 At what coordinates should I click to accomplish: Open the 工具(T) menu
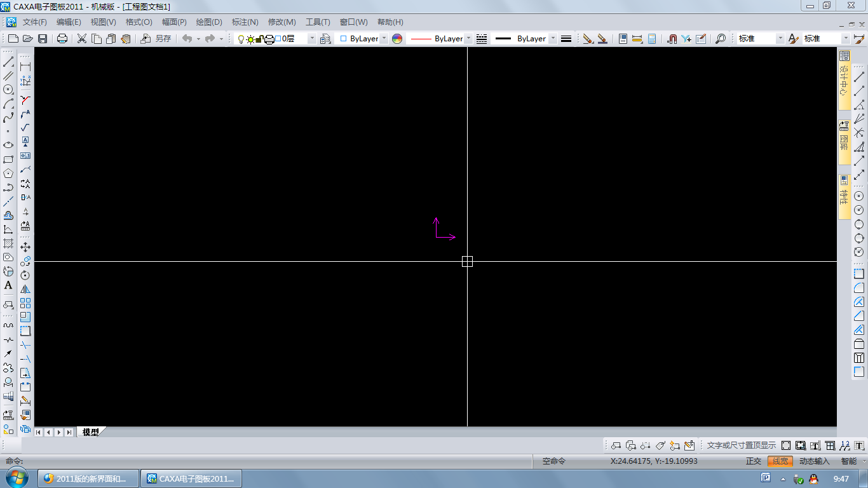tap(318, 22)
